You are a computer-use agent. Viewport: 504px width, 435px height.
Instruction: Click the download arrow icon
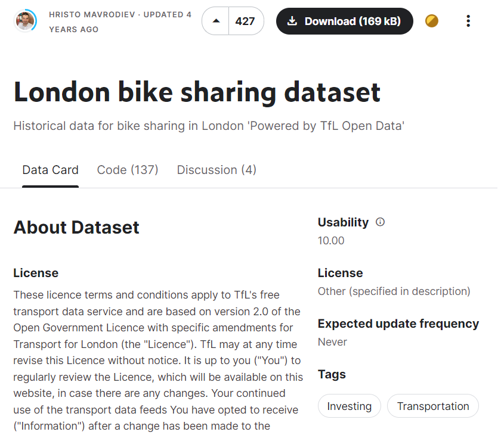(292, 21)
